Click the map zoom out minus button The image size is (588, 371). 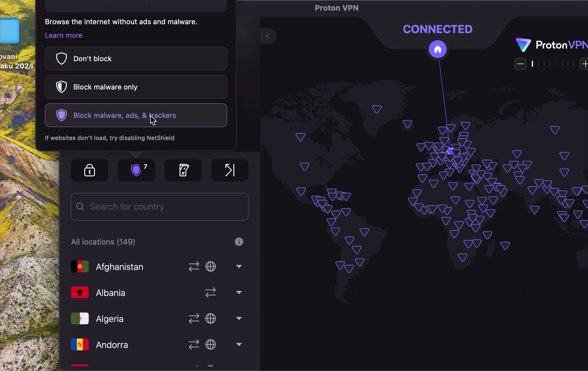521,64
